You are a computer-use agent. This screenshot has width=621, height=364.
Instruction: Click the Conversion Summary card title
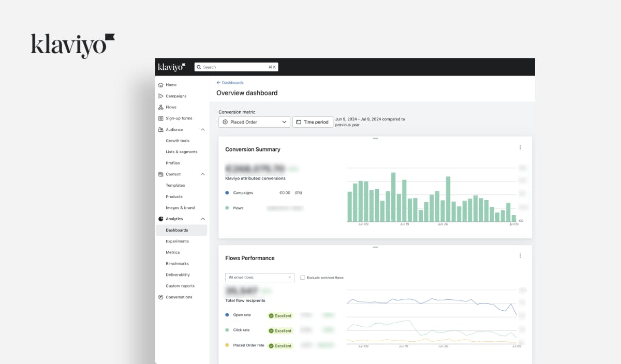pyautogui.click(x=253, y=149)
